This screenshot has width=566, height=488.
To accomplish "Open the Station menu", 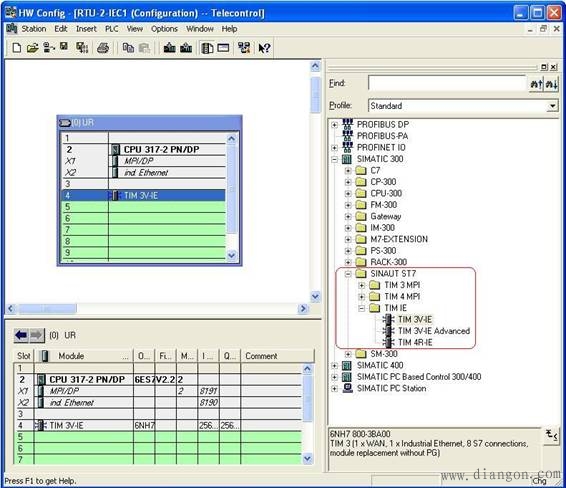I will [x=34, y=29].
